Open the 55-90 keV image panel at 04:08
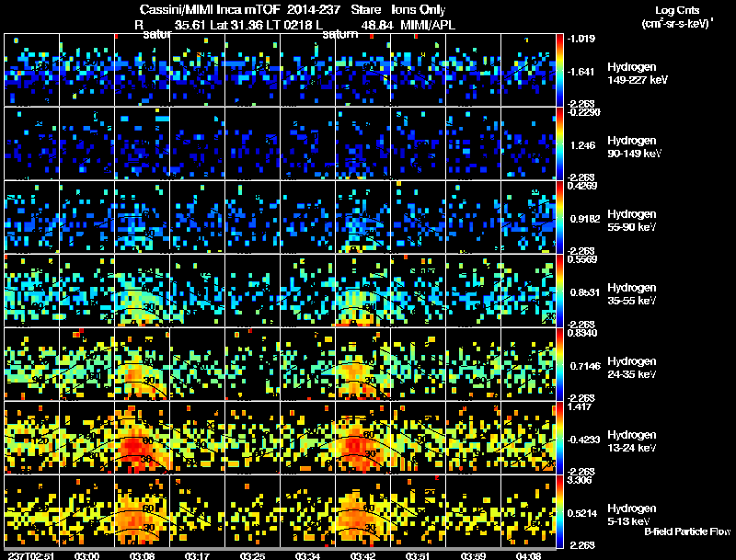 click(x=528, y=217)
